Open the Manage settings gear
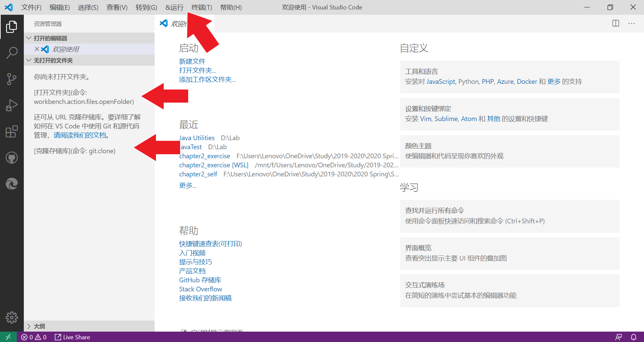Screen dimensions: 644x342 pyautogui.click(x=12, y=318)
